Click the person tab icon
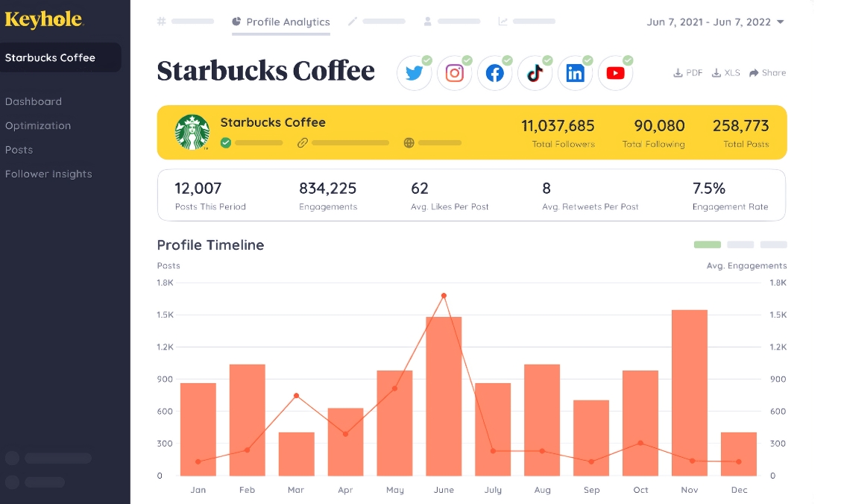This screenshot has width=847, height=504. point(428,22)
